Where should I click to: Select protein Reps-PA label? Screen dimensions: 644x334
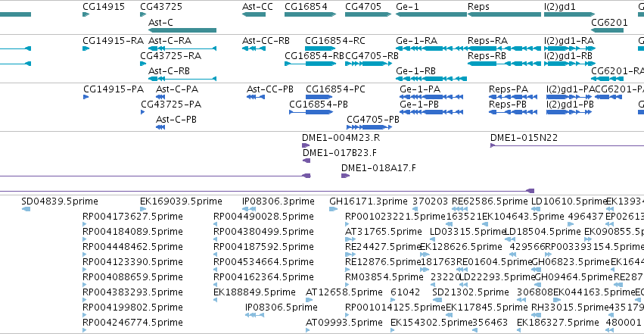tap(509, 89)
